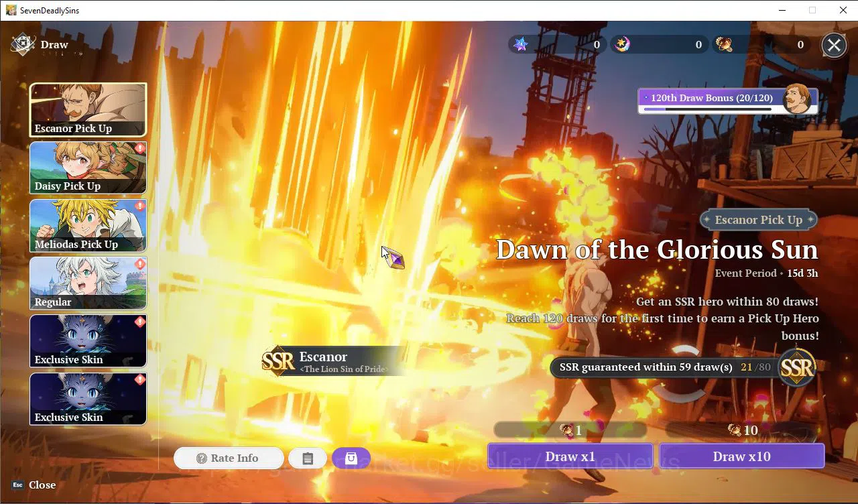Click the Draw x10 button
This screenshot has height=504, width=858.
tap(742, 456)
